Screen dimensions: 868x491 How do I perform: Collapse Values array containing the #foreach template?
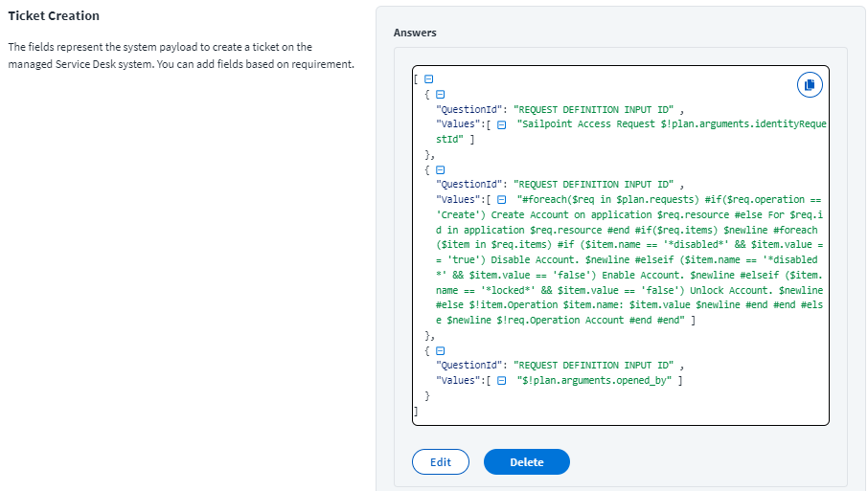(x=501, y=199)
